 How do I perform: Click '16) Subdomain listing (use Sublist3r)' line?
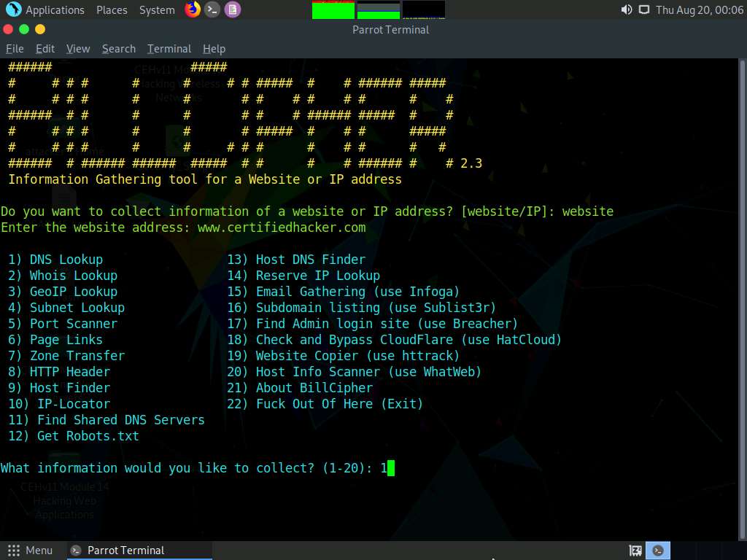pyautogui.click(x=361, y=308)
